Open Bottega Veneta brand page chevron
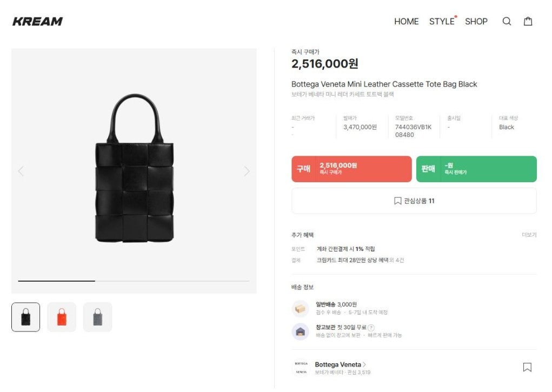The image size is (552, 392). tap(364, 364)
